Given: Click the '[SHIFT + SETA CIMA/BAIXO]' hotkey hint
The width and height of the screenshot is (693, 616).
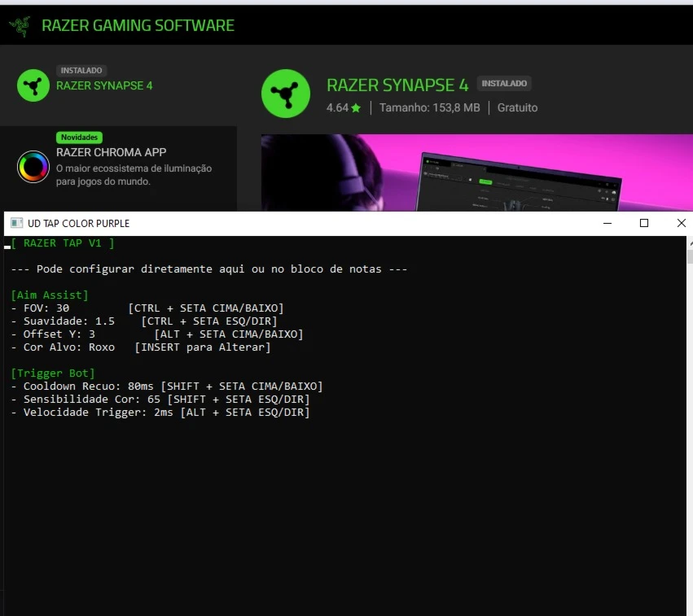Looking at the screenshot, I should coord(242,387).
